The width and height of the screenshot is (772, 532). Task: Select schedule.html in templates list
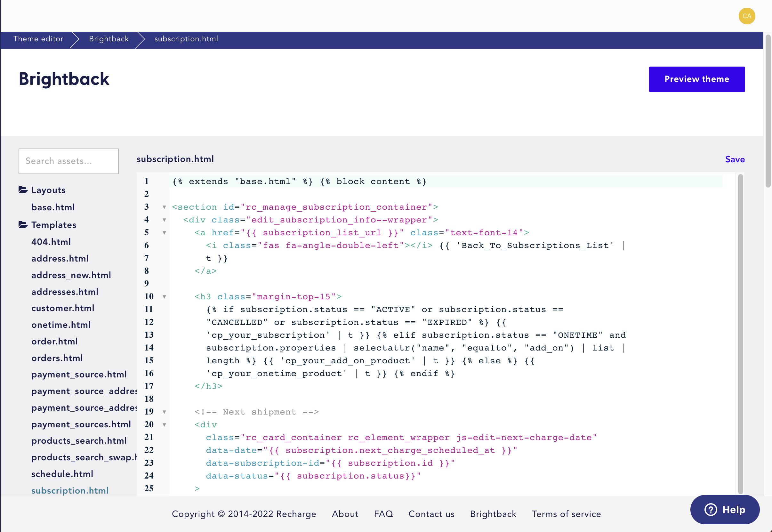pyautogui.click(x=62, y=474)
